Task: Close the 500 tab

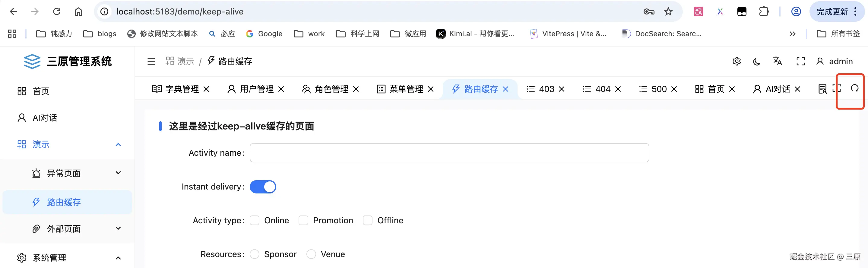Action: tap(674, 89)
